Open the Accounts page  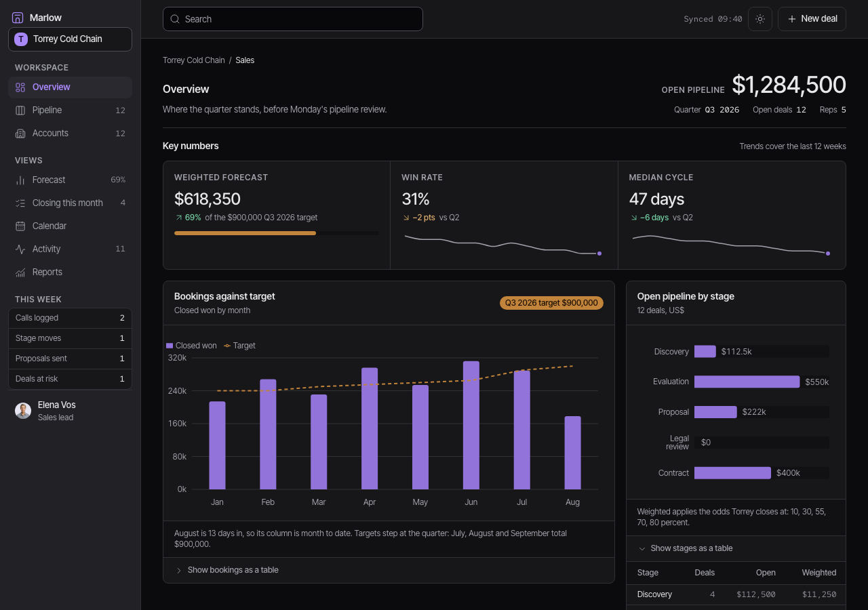(x=70, y=134)
